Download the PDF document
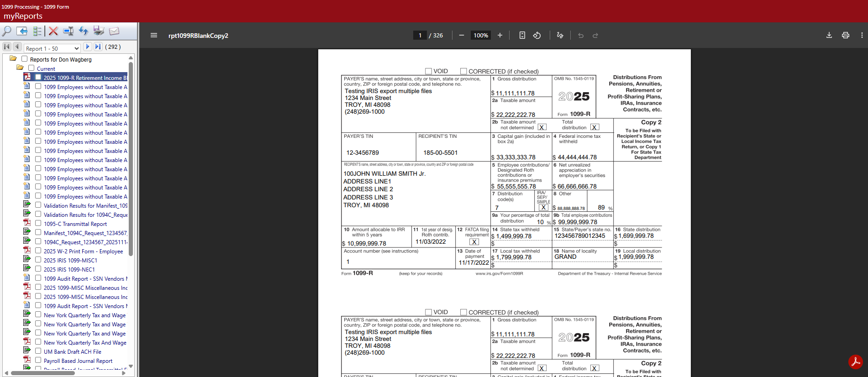Screen dimensions: 868x377 click(x=829, y=35)
